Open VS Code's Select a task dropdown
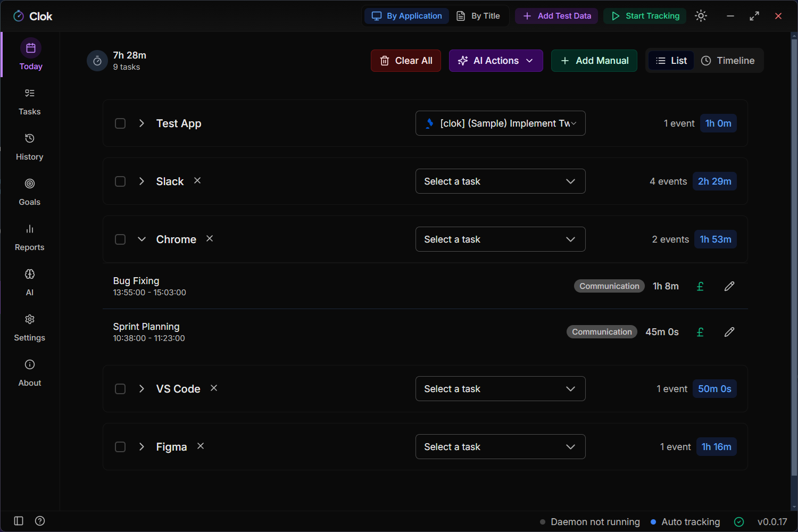798x532 pixels. 501,389
